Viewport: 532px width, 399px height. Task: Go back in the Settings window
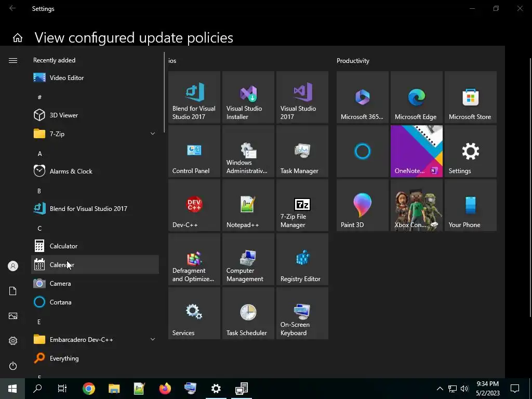(12, 8)
